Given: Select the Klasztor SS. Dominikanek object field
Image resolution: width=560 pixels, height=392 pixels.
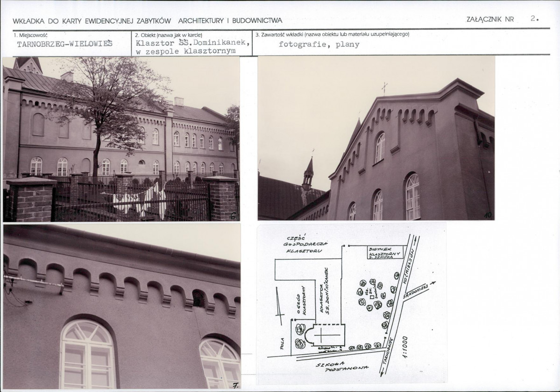Looking at the screenshot, I should point(192,47).
